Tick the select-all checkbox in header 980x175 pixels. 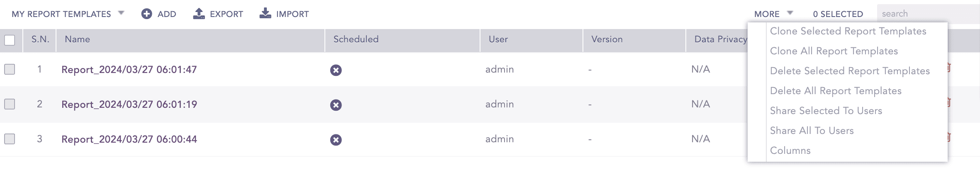(10, 40)
